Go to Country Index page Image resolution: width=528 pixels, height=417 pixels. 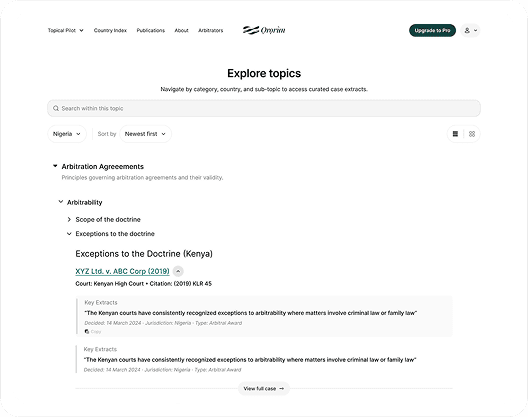point(110,30)
